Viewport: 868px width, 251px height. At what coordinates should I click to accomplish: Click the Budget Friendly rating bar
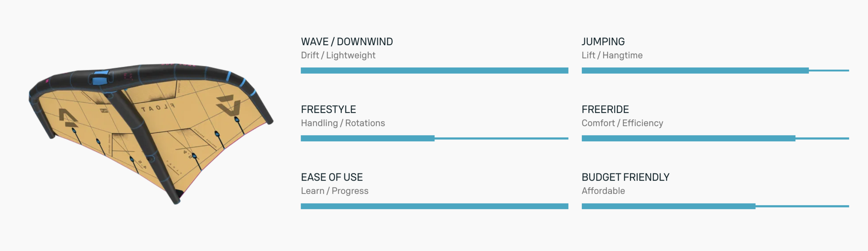pos(715,206)
